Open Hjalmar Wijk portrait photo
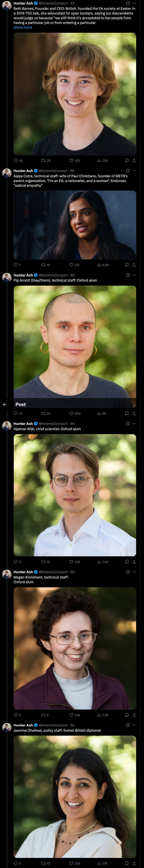This screenshot has width=144, height=868. tap(75, 495)
